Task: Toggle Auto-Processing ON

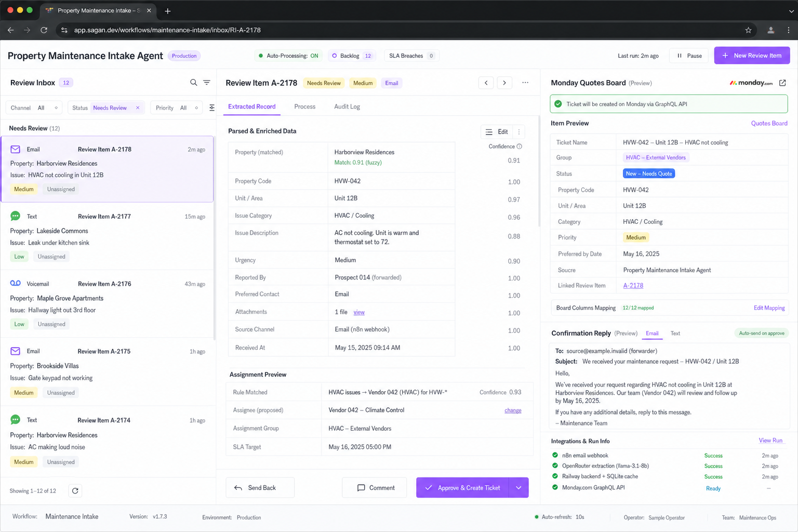Action: [288, 56]
